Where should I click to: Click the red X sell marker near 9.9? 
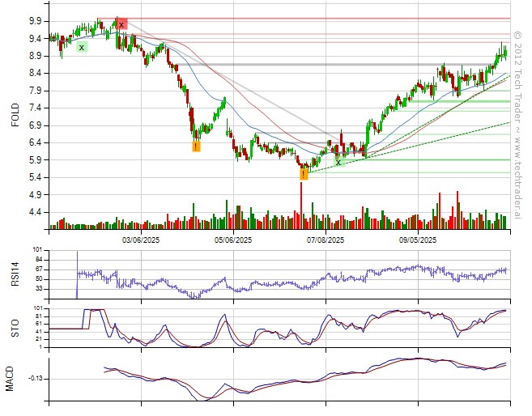pos(121,24)
